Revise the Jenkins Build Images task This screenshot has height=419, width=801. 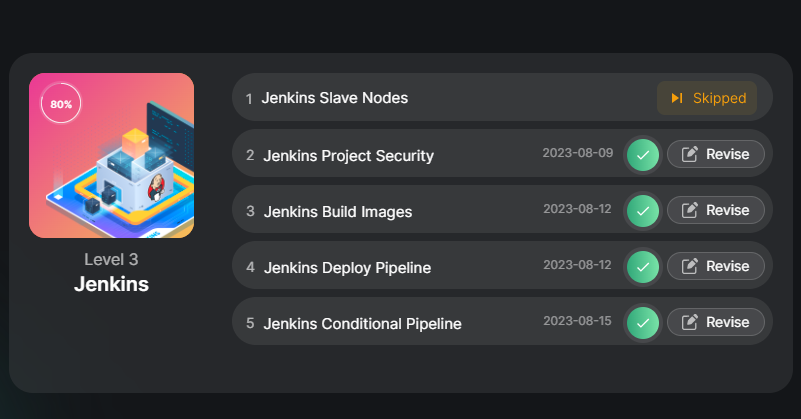[x=715, y=210]
